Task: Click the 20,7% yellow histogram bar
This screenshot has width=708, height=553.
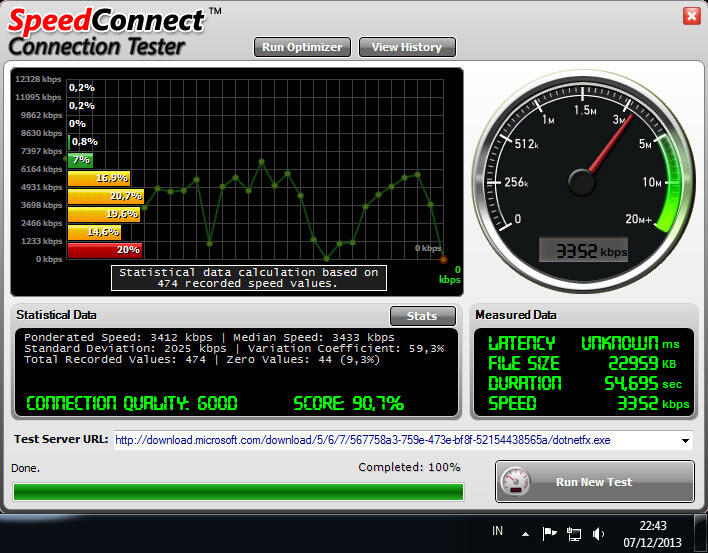Action: pos(106,196)
